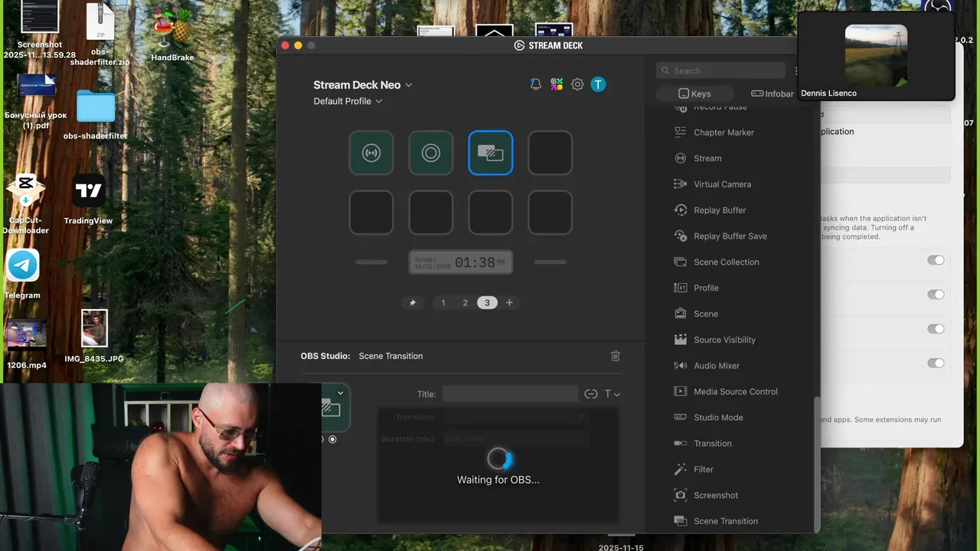This screenshot has height=551, width=980.
Task: Select the 1206.mp4 file on desktop
Action: tap(27, 344)
